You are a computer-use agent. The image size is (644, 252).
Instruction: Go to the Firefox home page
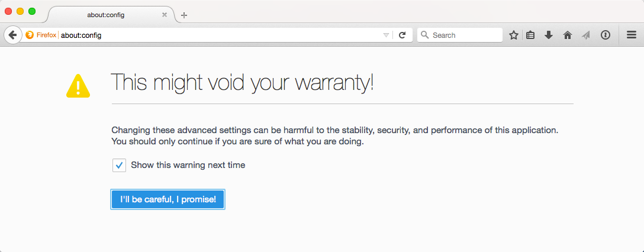tap(567, 35)
